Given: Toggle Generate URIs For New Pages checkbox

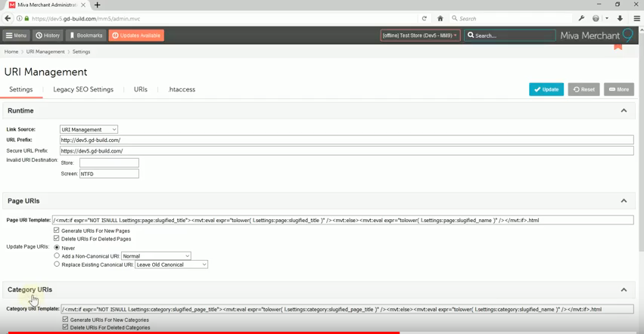Looking at the screenshot, I should (x=57, y=230).
